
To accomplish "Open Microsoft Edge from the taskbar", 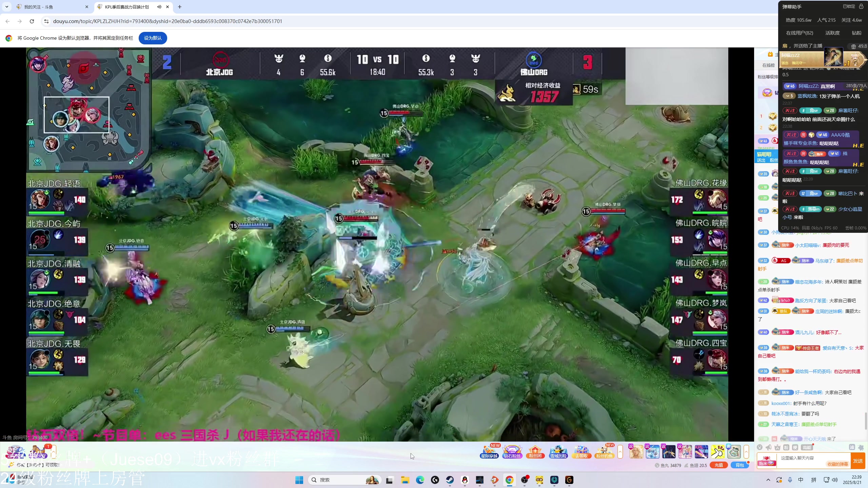I will click(x=420, y=480).
